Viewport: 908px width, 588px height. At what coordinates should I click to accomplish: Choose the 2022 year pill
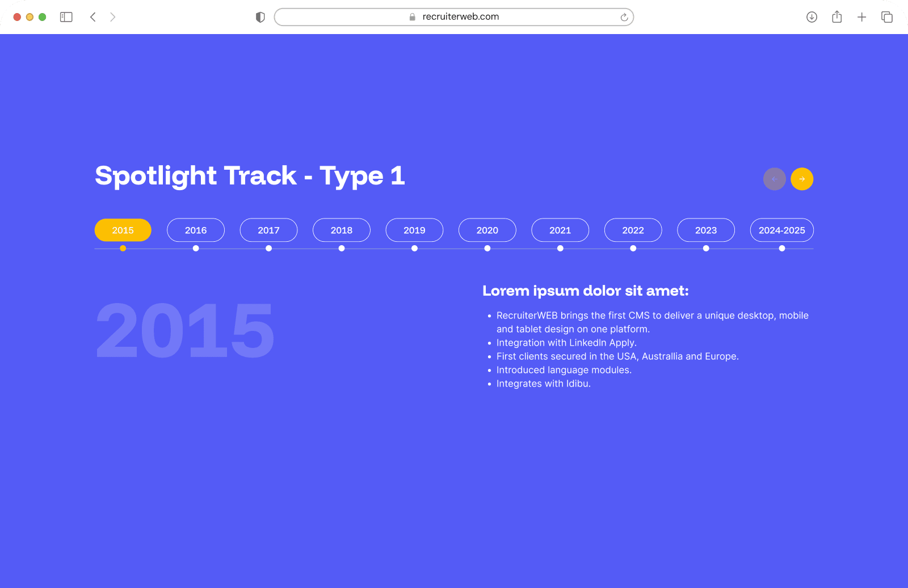pyautogui.click(x=633, y=230)
